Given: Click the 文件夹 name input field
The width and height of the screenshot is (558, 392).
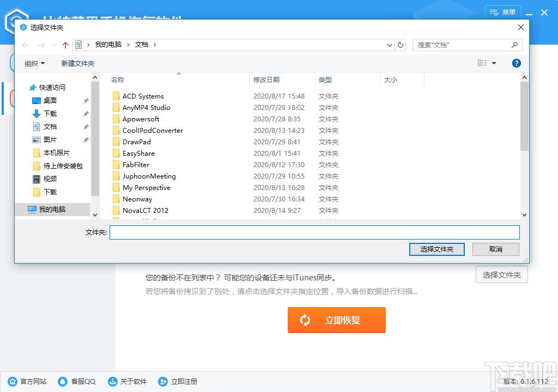Looking at the screenshot, I should (314, 232).
